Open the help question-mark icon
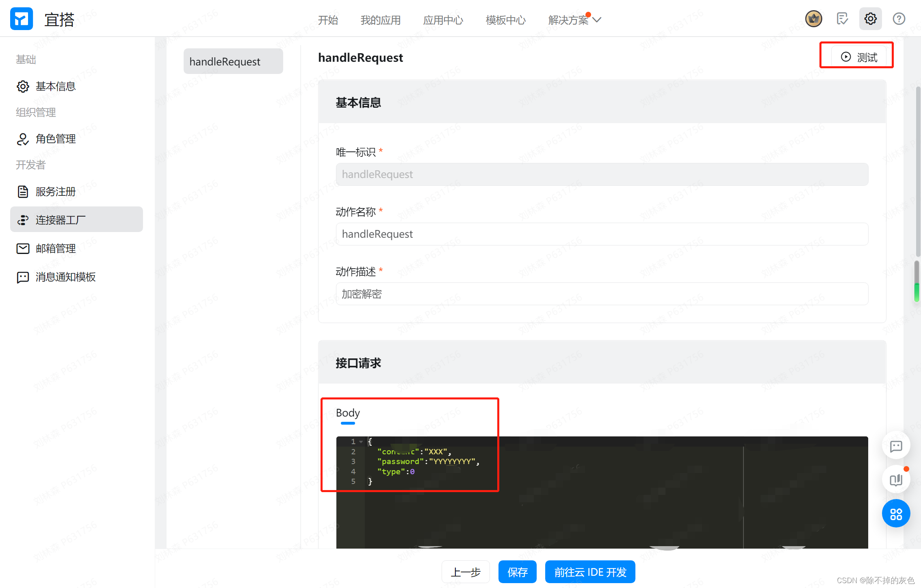Screen dimensions: 921x588 coord(898,18)
